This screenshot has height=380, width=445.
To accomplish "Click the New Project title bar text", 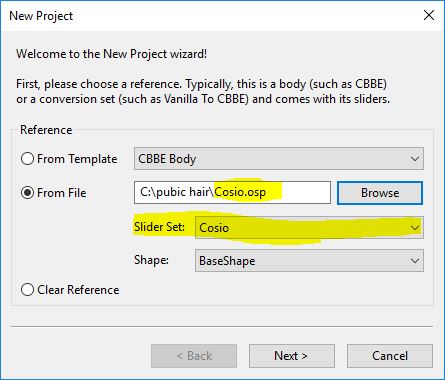I will [41, 16].
